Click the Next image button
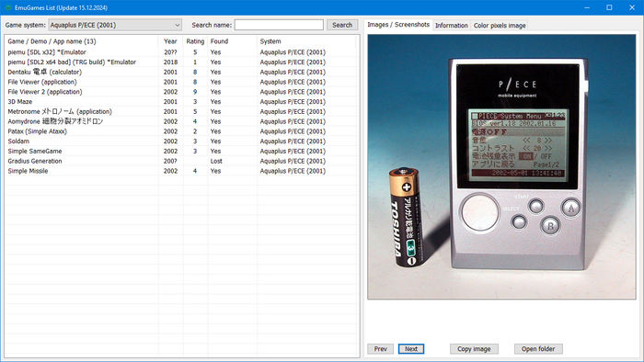The image size is (644, 362). pyautogui.click(x=411, y=349)
